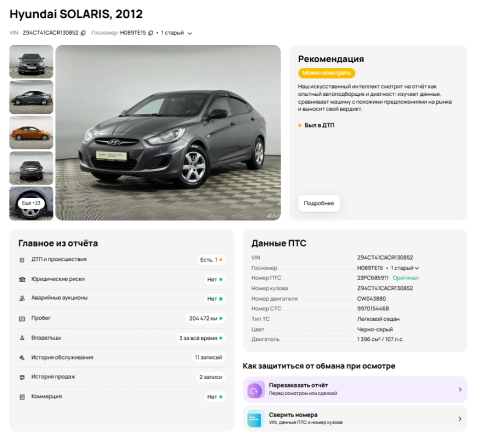Show more photos via 'Ещё +23' thumbnail
The height and width of the screenshot is (447, 486).
click(x=31, y=203)
